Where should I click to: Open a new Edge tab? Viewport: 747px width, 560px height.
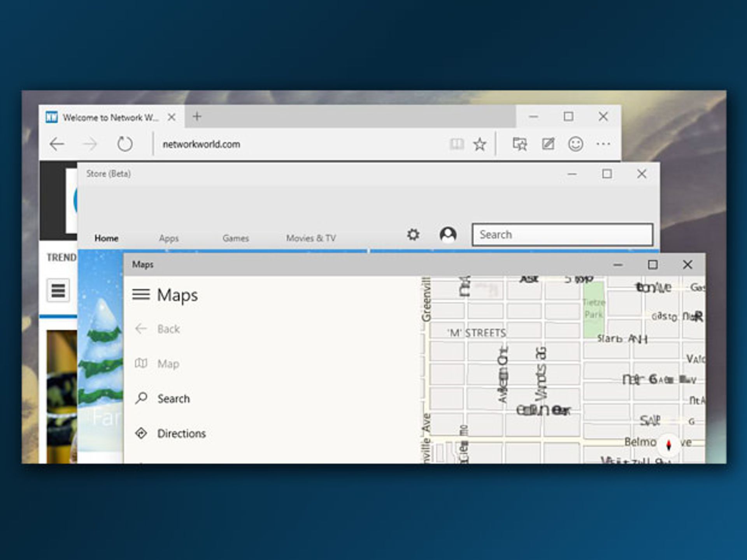click(197, 116)
